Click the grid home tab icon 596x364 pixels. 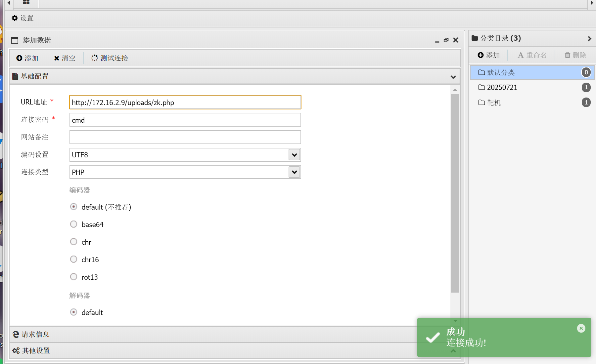tap(26, 2)
